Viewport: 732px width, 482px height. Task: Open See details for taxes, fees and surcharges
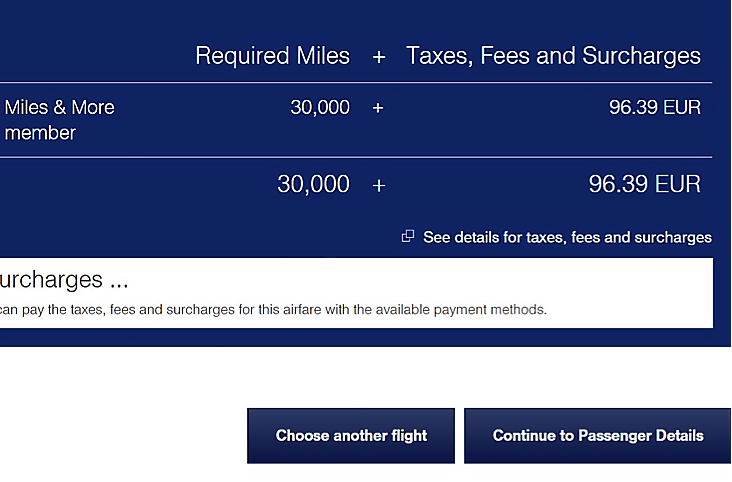[567, 237]
